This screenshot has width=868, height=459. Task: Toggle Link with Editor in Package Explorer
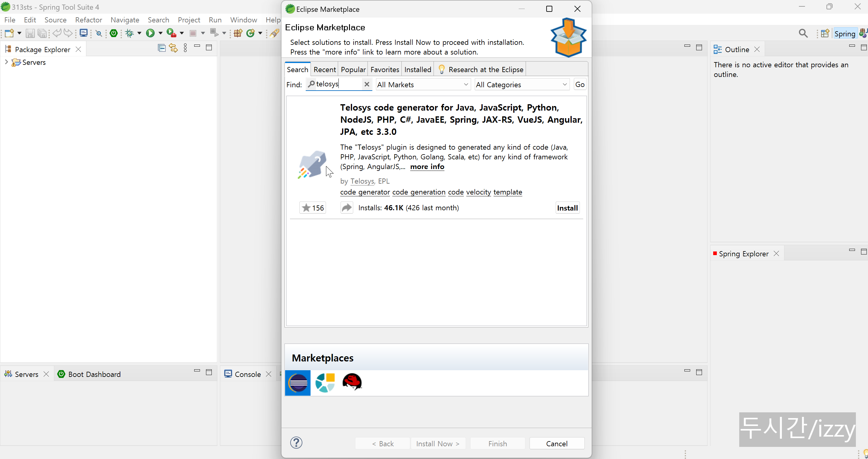(173, 48)
